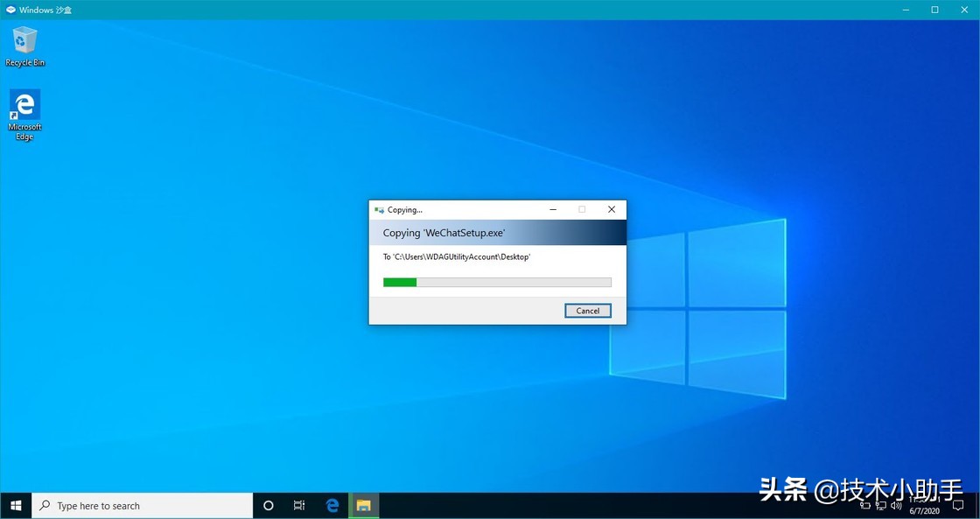Screen dimensions: 980x519
Task: Click the copy dialog's system icon
Action: point(378,209)
